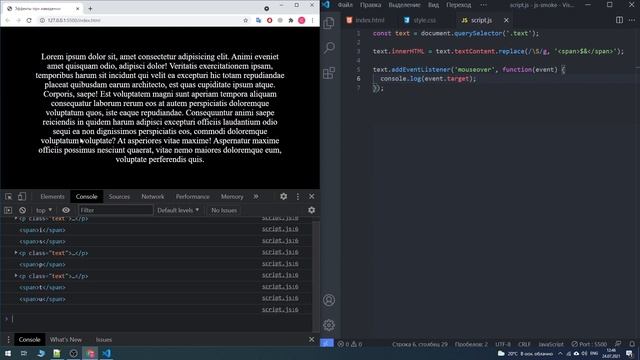This screenshot has height=360, width=640.
Task: Change the JavaScript language mode in status bar
Action: (x=551, y=344)
